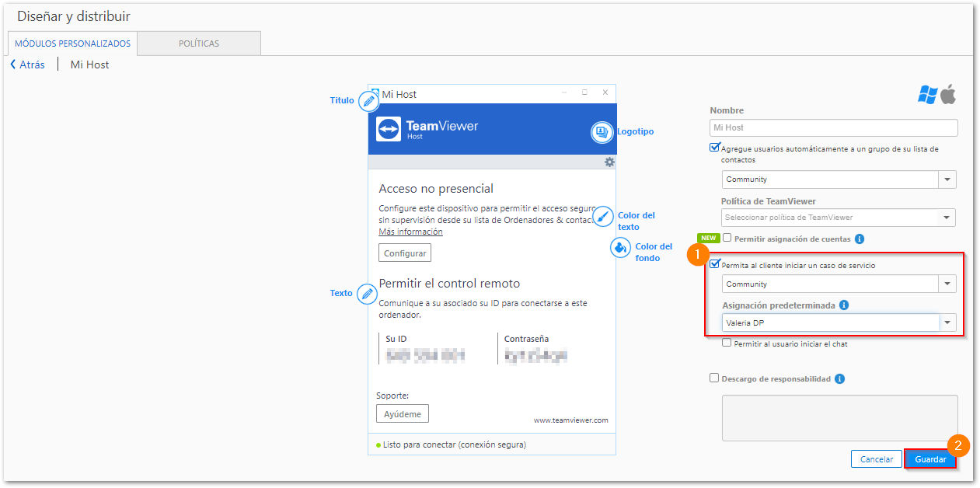Click the Nombre input field
Image resolution: width=980 pixels, height=488 pixels.
click(x=834, y=127)
